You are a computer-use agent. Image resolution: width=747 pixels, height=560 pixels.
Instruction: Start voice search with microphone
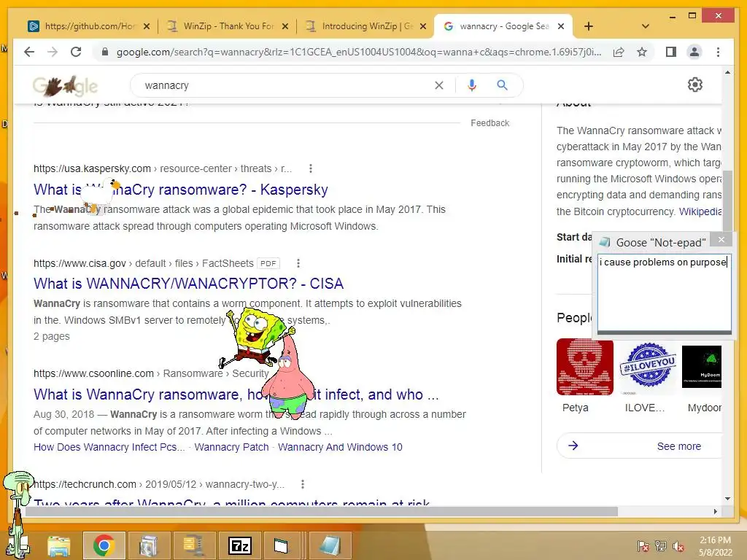coord(472,85)
